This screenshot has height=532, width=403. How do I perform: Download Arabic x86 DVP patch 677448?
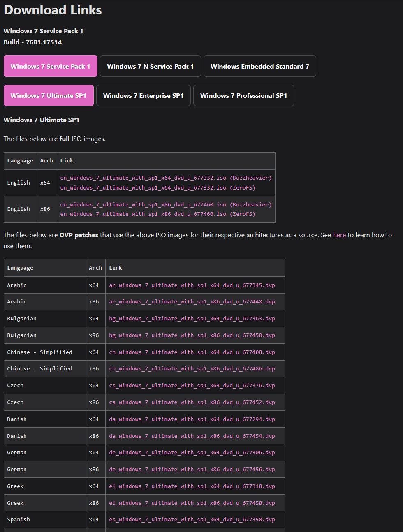[x=192, y=302]
